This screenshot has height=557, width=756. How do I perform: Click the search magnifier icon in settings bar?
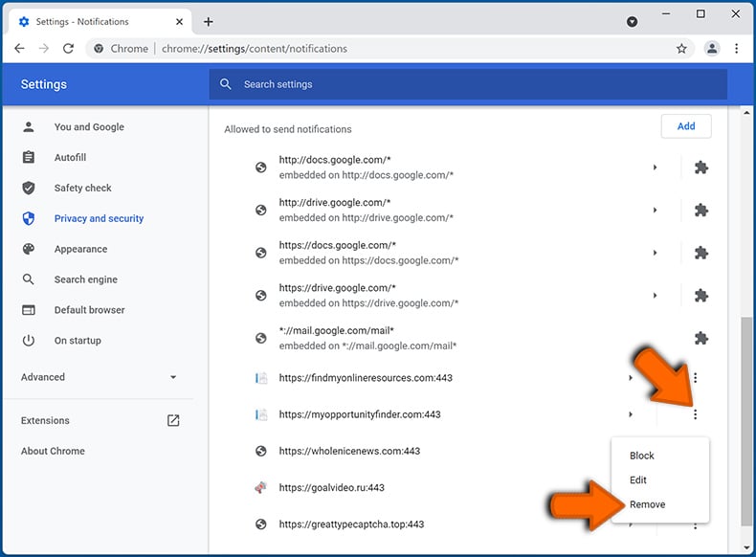[x=225, y=84]
